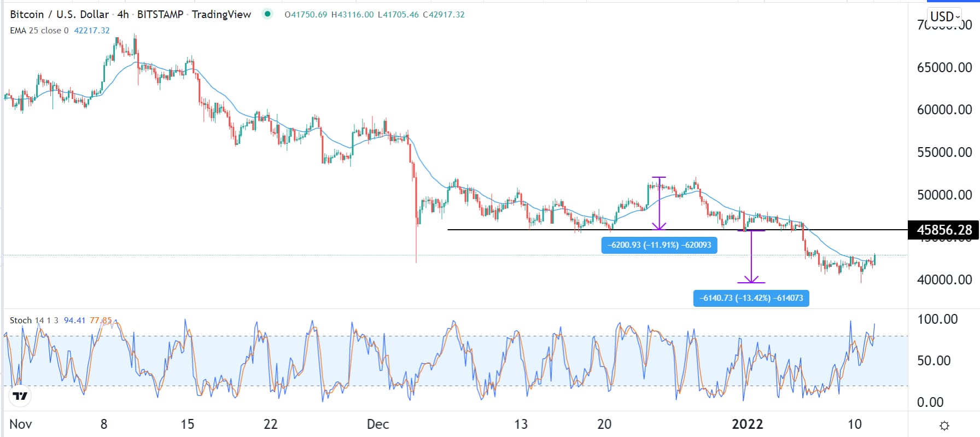Click the 45856.28 price label
The image size is (980, 437).
click(944, 230)
